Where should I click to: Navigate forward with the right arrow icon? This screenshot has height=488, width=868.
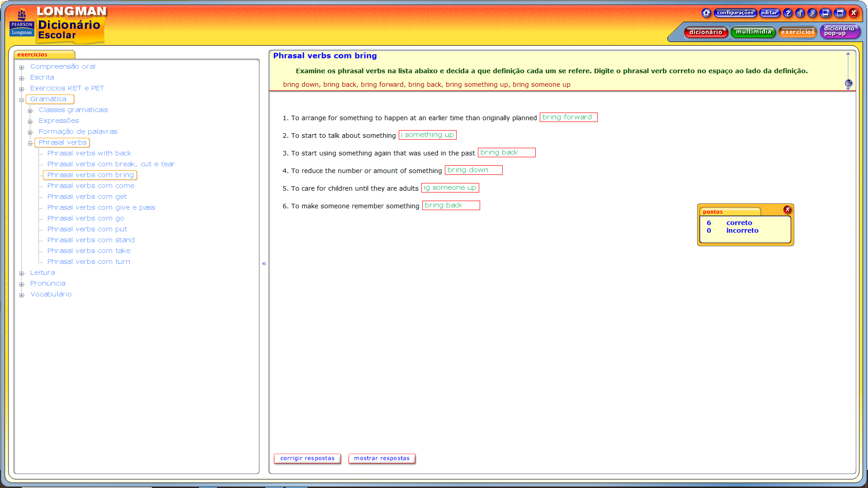812,13
